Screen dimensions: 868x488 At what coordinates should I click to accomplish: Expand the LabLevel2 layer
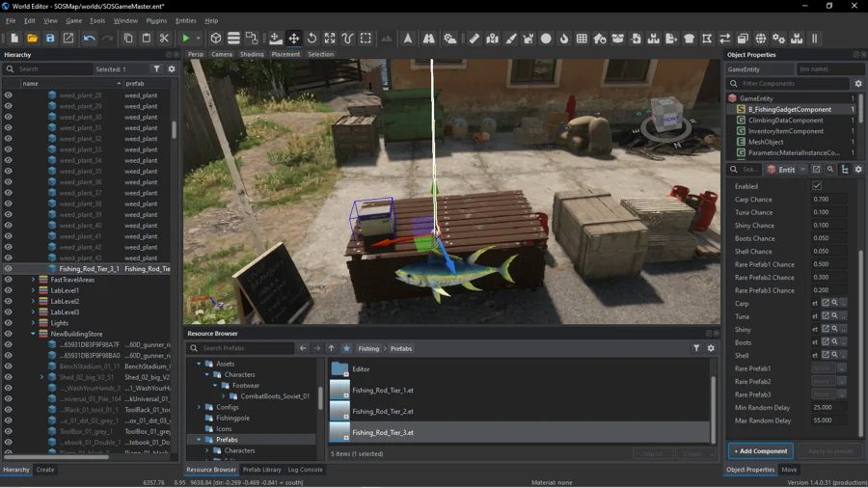(33, 301)
